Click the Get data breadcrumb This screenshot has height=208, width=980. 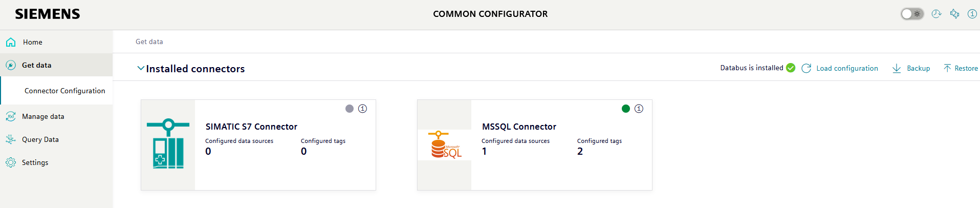(149, 41)
